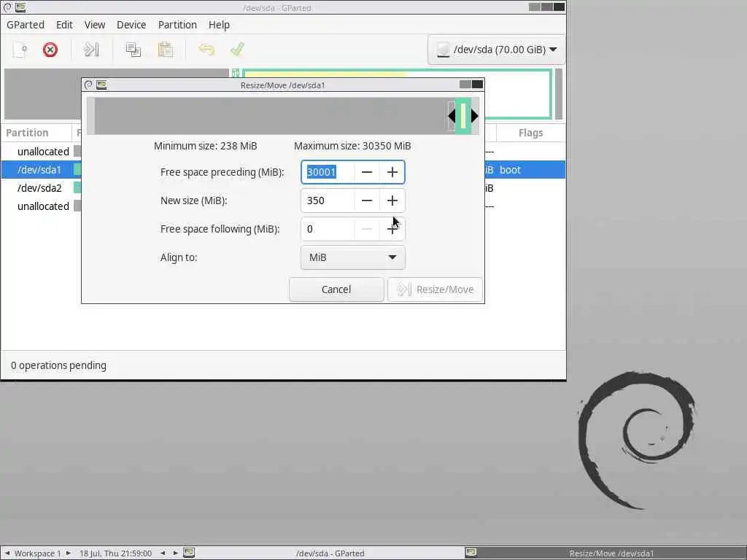The image size is (747, 560).
Task: Click the window menu icon of Resize/Move dialog
Action: (88, 85)
